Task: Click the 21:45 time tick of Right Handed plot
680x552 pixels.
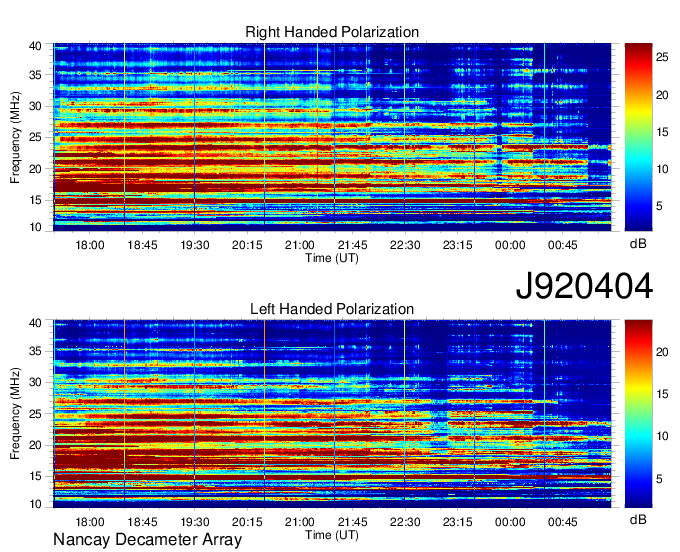Action: point(353,245)
